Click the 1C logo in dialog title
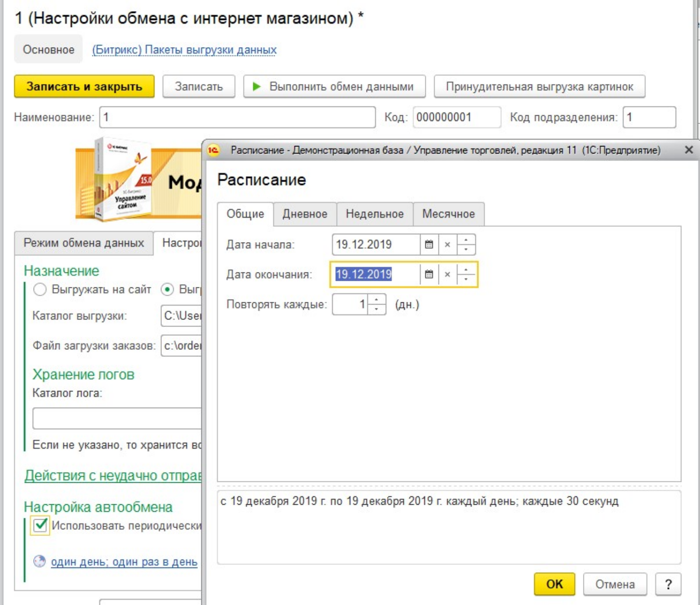The width and height of the screenshot is (700, 605). pos(214,150)
